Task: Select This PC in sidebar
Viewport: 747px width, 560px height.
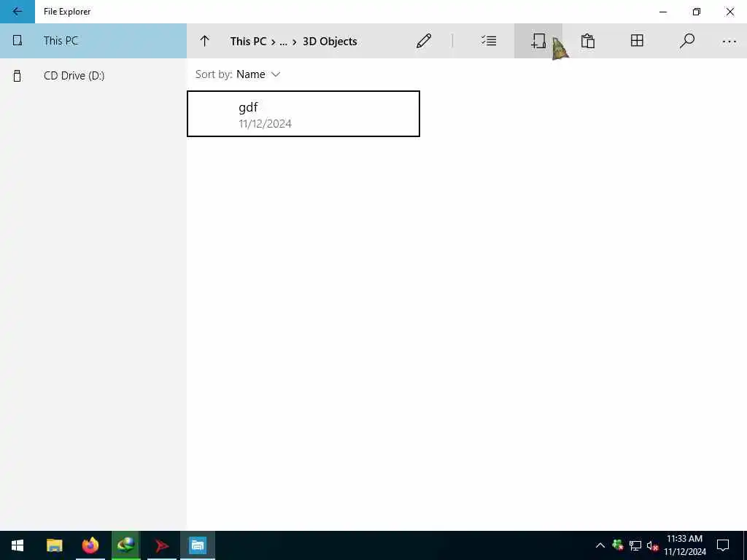Action: coord(93,41)
